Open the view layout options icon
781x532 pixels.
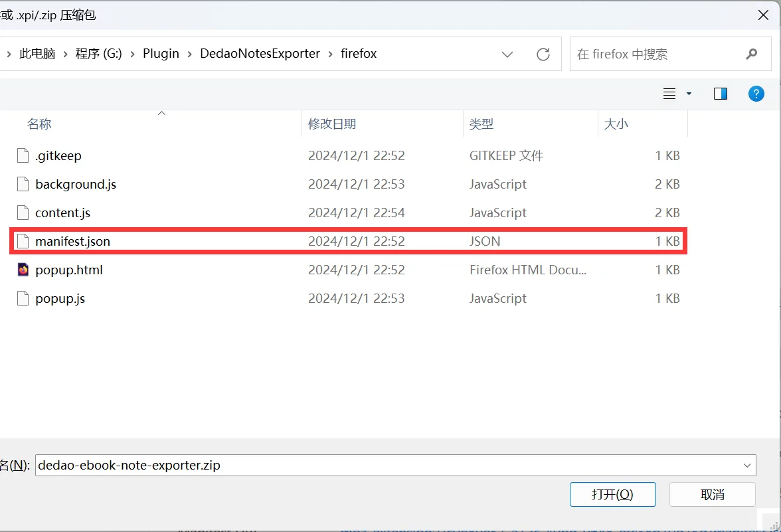(669, 94)
